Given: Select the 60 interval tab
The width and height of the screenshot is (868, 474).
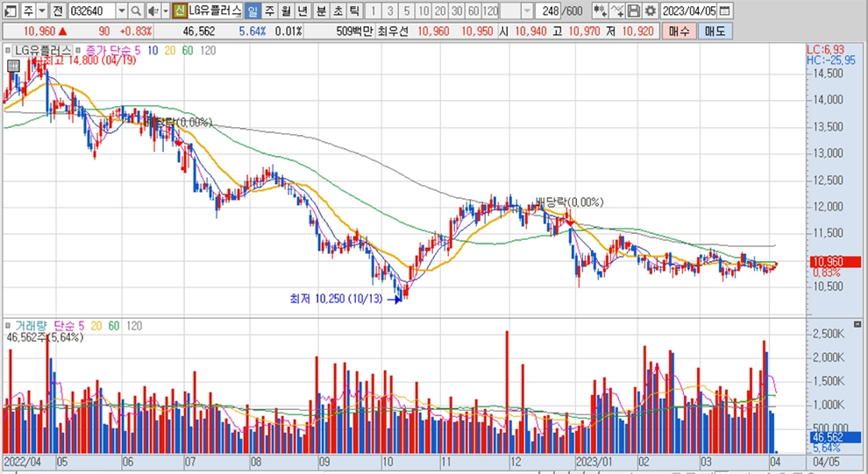Looking at the screenshot, I should pyautogui.click(x=473, y=11).
